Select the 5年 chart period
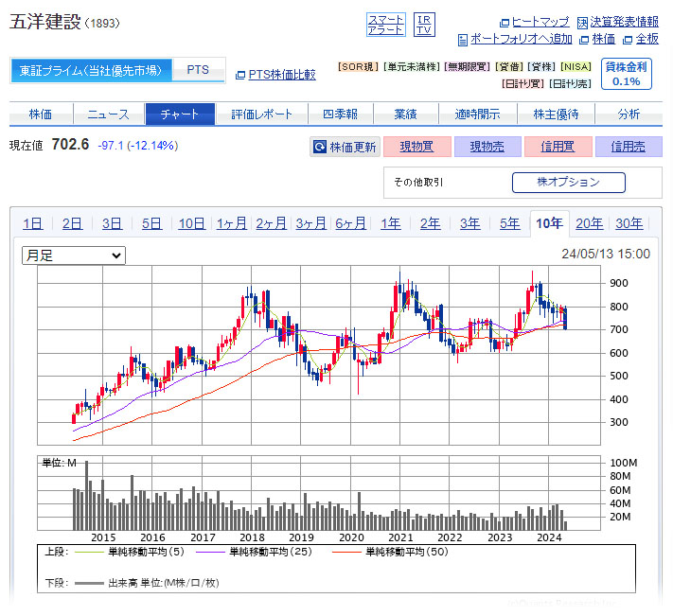The height and width of the screenshot is (616, 673). click(x=509, y=223)
